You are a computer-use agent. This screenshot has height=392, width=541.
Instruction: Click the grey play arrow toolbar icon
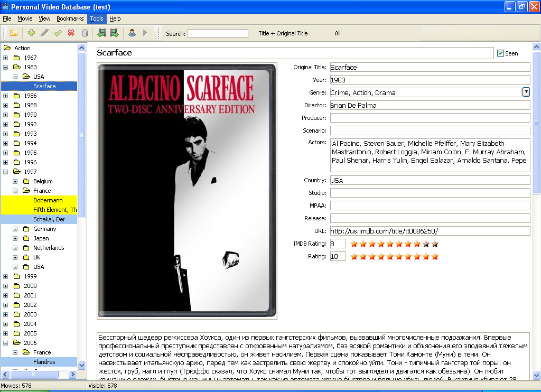(145, 33)
